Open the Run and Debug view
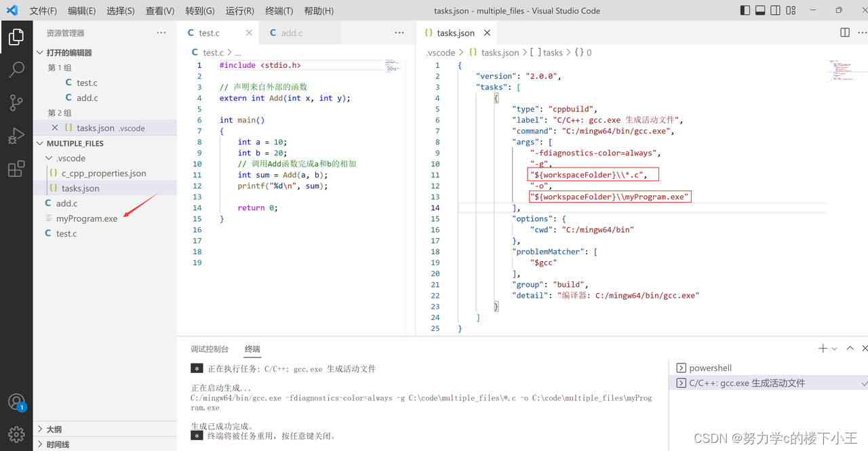The width and height of the screenshot is (868, 451). point(17,136)
